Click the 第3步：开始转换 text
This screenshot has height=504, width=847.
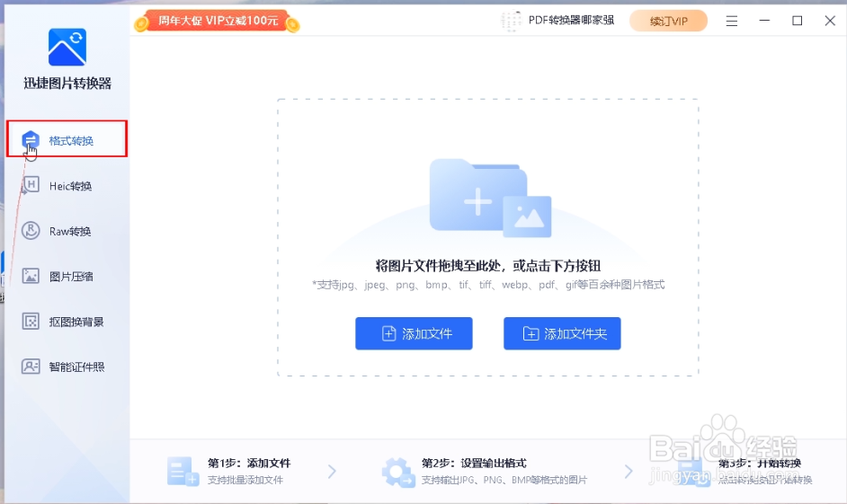click(x=760, y=463)
